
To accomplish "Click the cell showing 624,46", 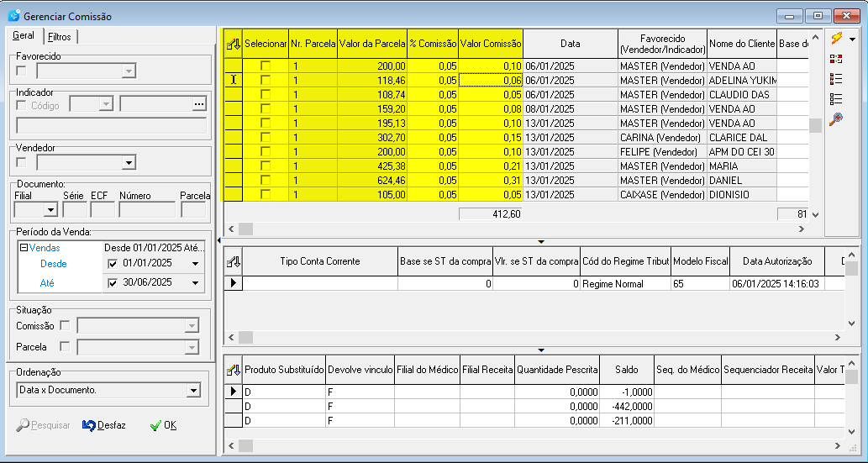I will [x=372, y=181].
